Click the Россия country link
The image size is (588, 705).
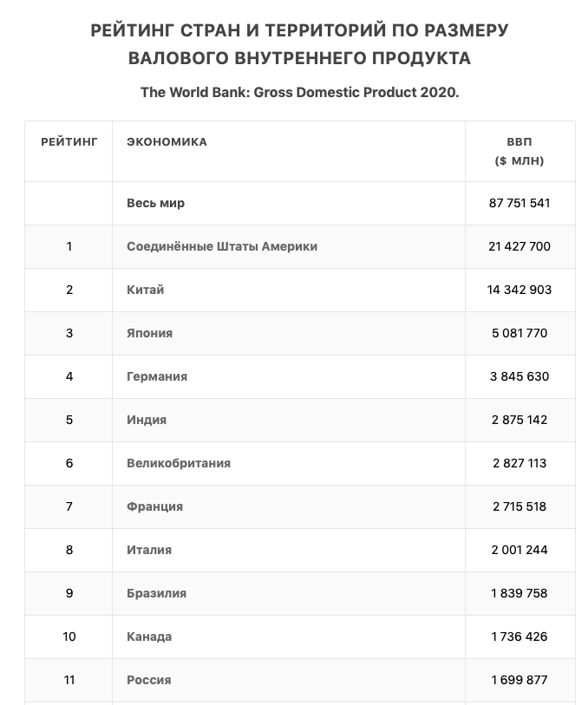[x=148, y=680]
